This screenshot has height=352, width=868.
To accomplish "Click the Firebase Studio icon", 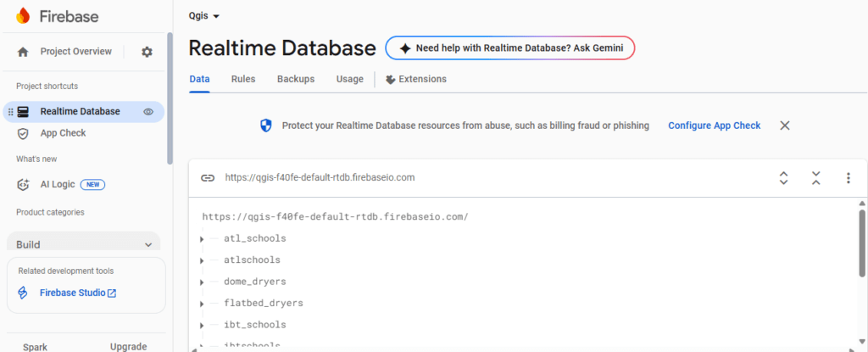I will pos(23,293).
